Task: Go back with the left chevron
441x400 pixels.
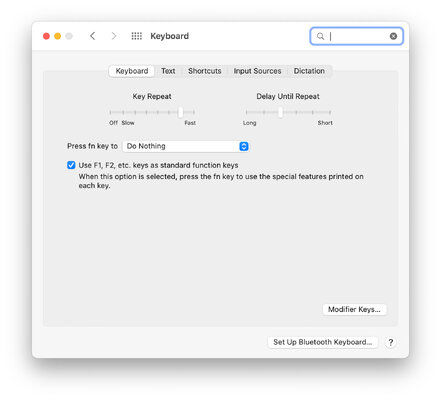Action: tap(93, 36)
